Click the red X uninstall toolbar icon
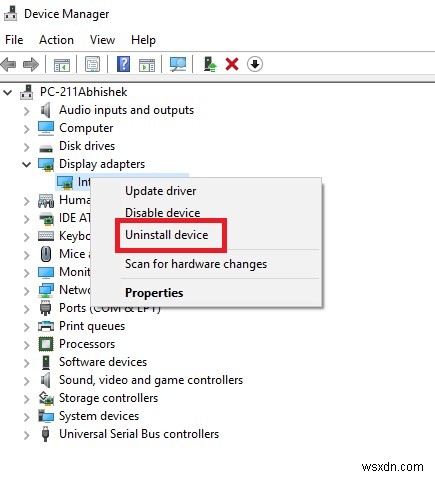Image resolution: width=435 pixels, height=477 pixels. [232, 64]
